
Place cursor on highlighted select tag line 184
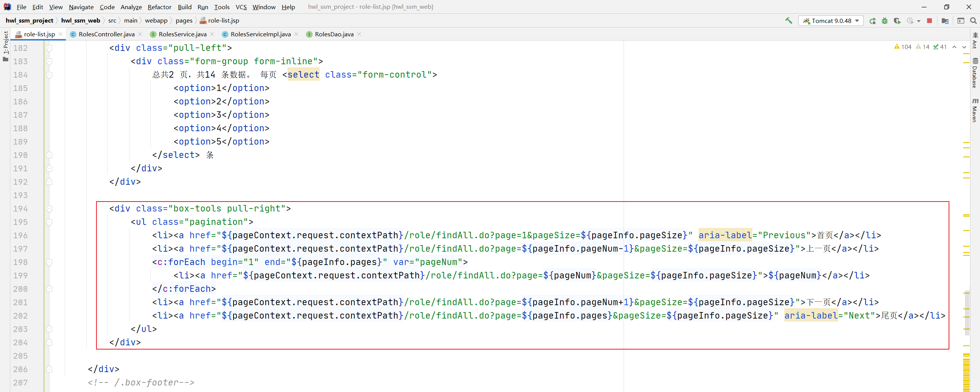click(303, 75)
